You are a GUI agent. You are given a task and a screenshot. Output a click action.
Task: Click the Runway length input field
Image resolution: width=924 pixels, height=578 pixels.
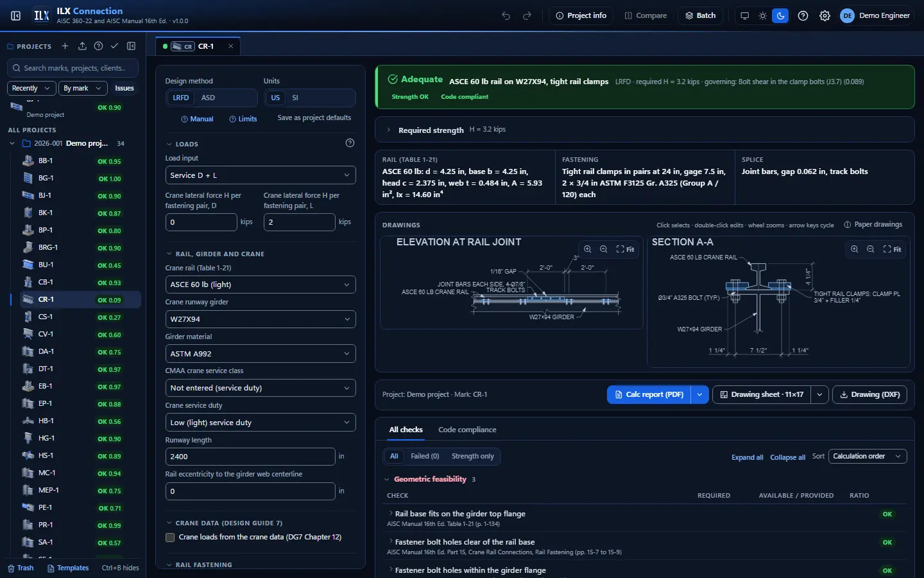coord(250,457)
